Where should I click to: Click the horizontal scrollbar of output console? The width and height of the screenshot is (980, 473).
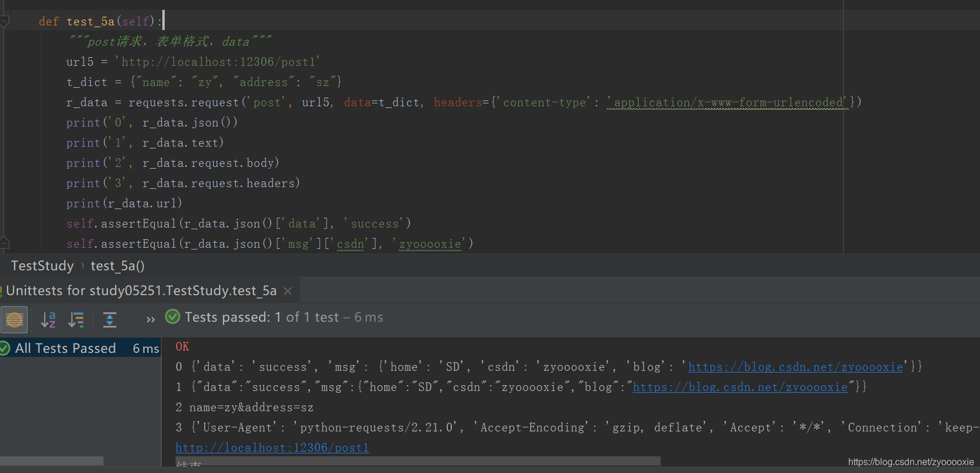click(x=418, y=461)
